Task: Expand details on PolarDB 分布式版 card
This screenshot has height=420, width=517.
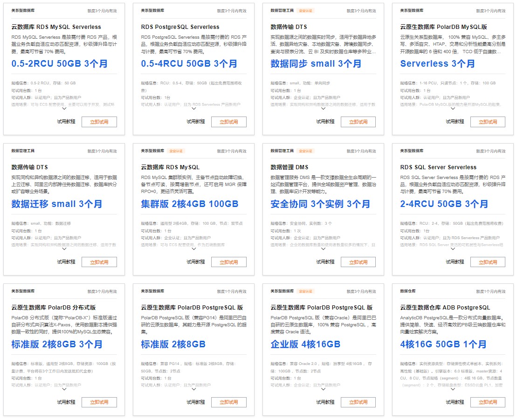Action: (64, 389)
